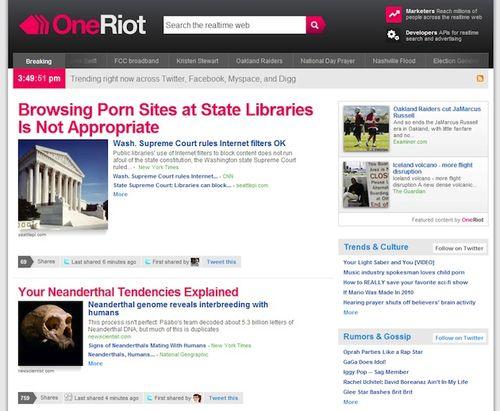This screenshot has height=411, width=500.
Task: Focus the Search the realtime web field
Action: (x=235, y=25)
